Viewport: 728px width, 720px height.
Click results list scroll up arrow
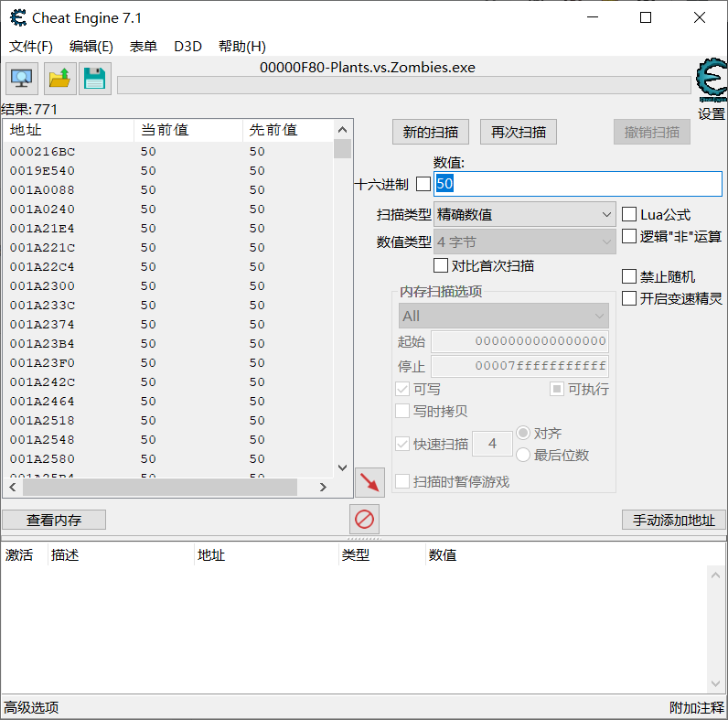coord(342,130)
